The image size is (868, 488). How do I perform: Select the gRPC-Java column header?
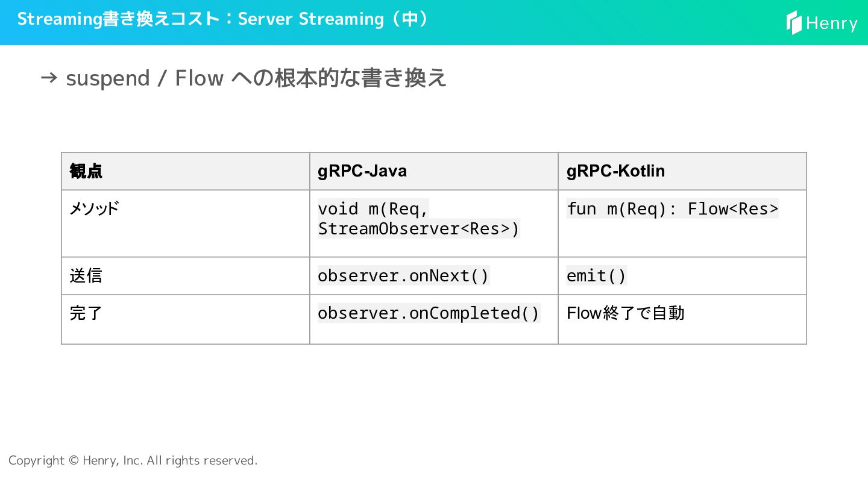362,171
